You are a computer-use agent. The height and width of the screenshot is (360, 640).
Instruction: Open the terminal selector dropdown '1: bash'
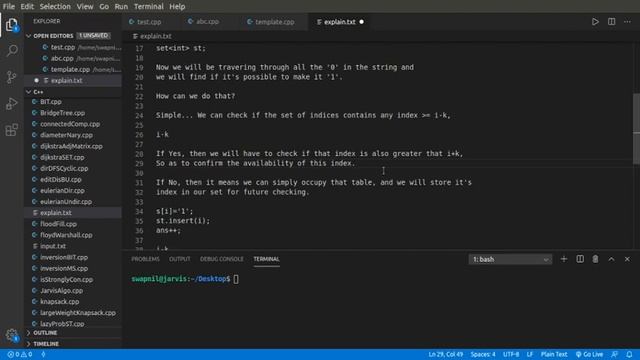click(x=510, y=259)
